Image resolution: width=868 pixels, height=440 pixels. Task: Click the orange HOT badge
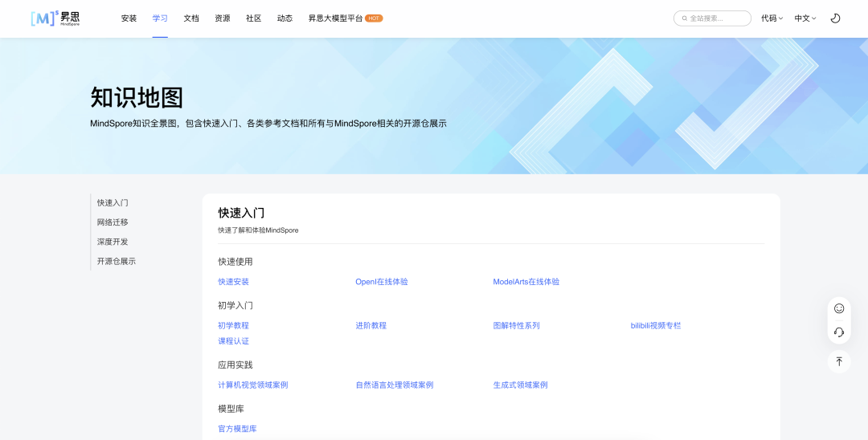[x=374, y=18]
